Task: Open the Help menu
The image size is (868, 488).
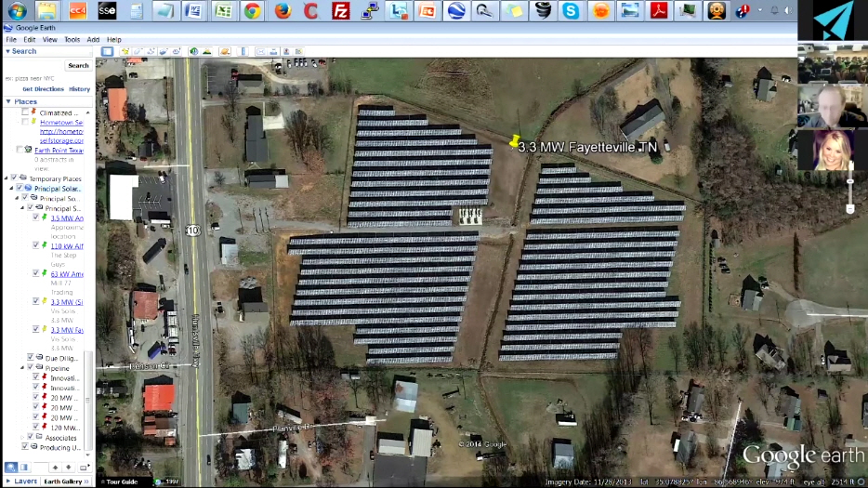Action: 114,39
